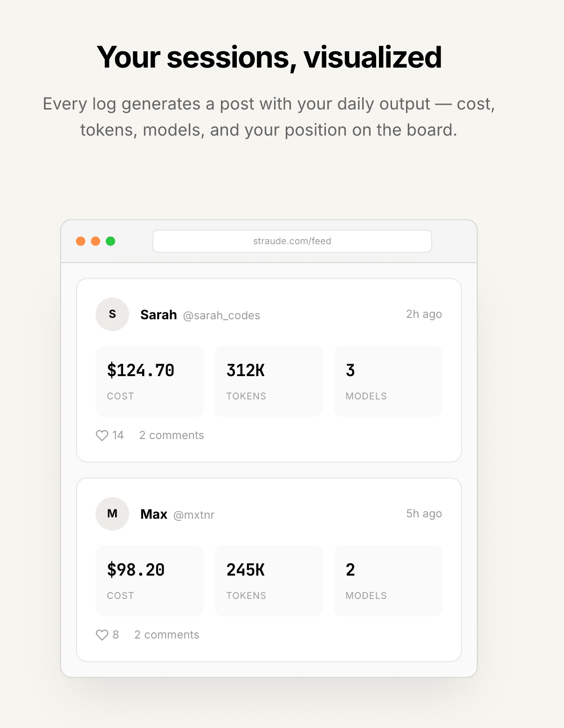The image size is (564, 728).
Task: Click the leftmost orange window dot
Action: [81, 241]
